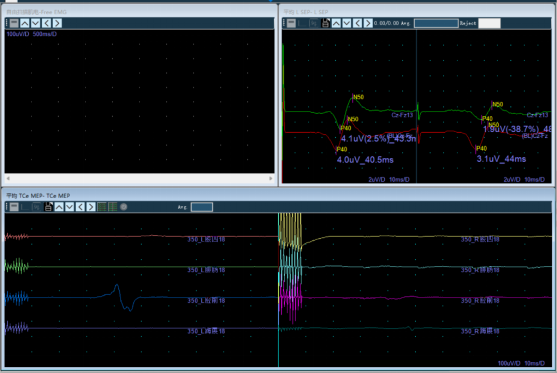Click left arrow in TCe MEP toolbar
The width and height of the screenshot is (557, 373).
tap(80, 207)
